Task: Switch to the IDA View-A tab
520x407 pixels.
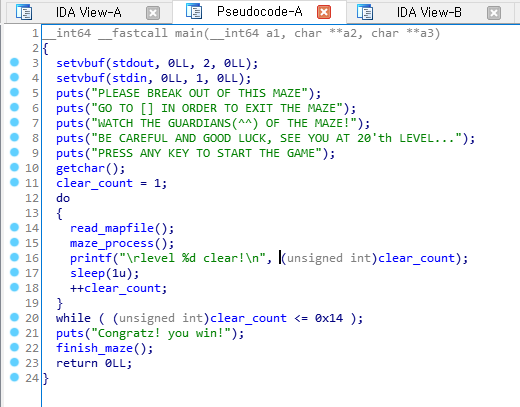Action: point(88,13)
